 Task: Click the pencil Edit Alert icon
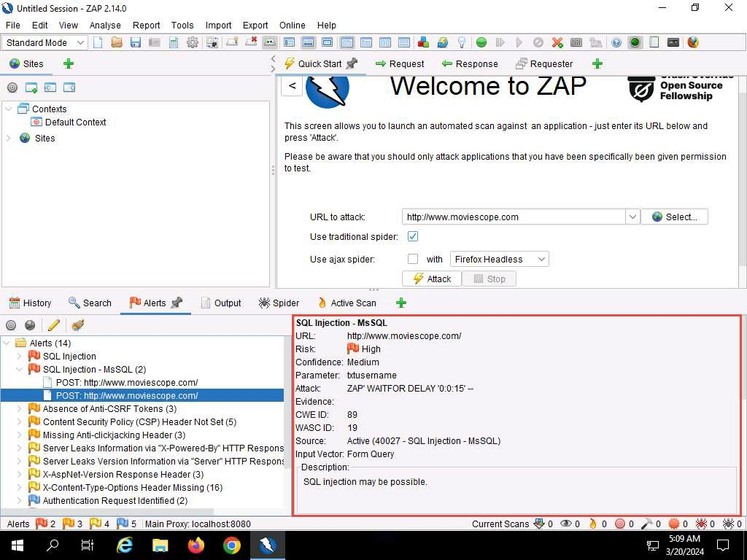53,325
